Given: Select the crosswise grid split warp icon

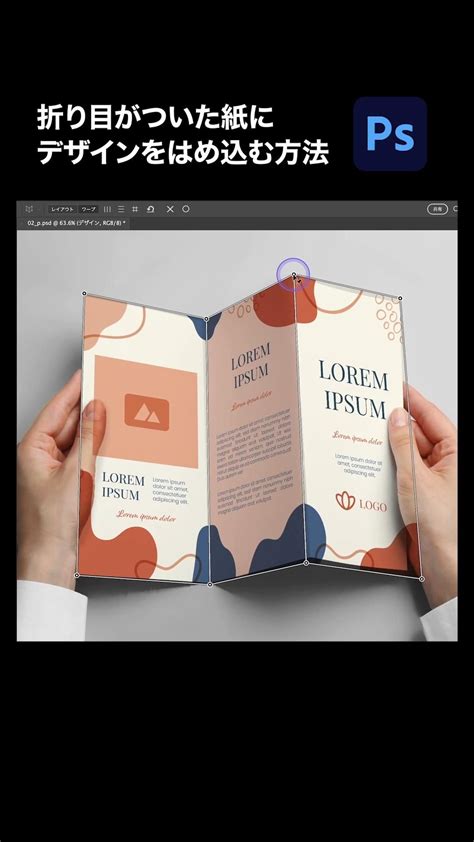Looking at the screenshot, I should 135,209.
